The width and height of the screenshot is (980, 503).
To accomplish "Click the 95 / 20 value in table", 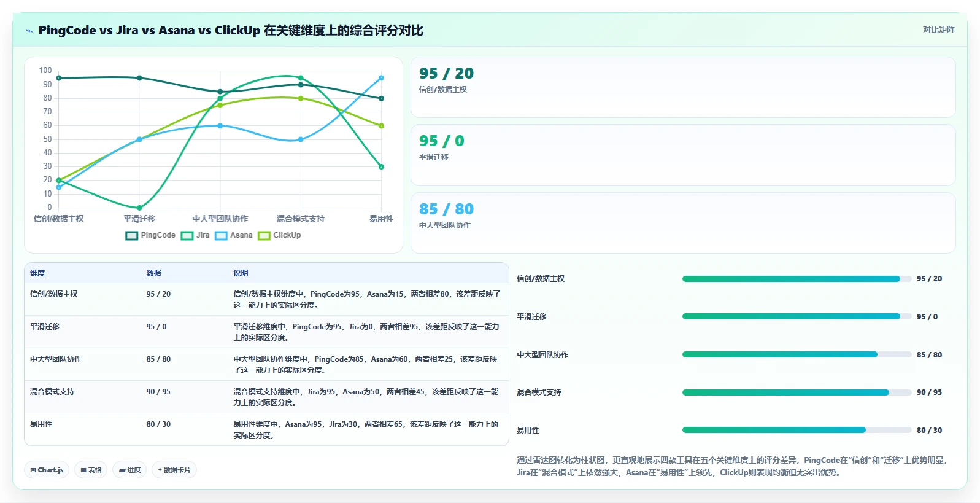I will [158, 294].
